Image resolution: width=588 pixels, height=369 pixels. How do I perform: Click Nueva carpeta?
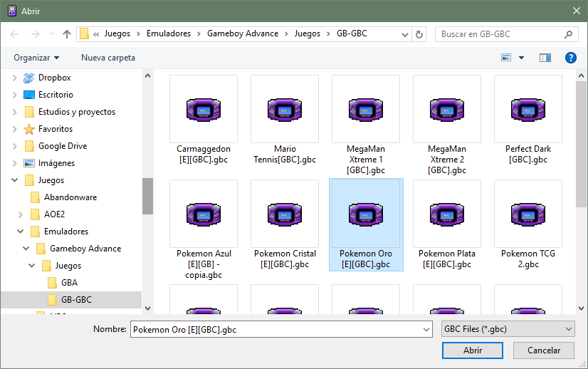[108, 58]
